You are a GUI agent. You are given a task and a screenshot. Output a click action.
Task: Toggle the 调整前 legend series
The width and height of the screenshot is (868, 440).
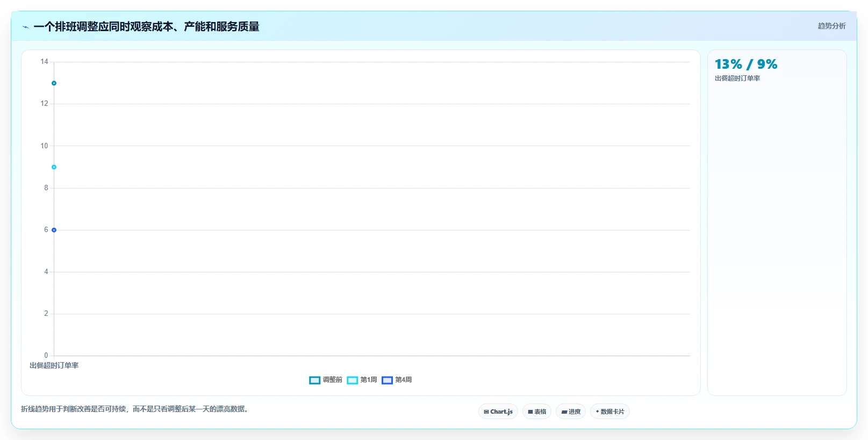point(326,380)
